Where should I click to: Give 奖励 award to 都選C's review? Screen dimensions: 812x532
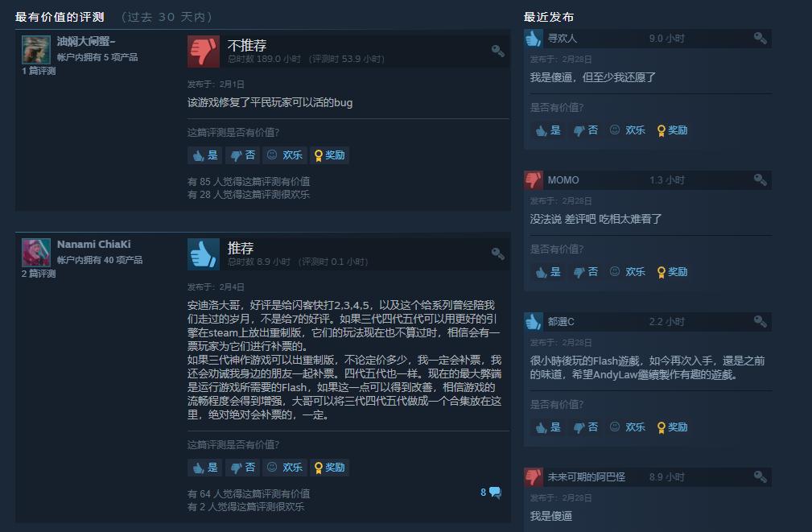pos(672,427)
